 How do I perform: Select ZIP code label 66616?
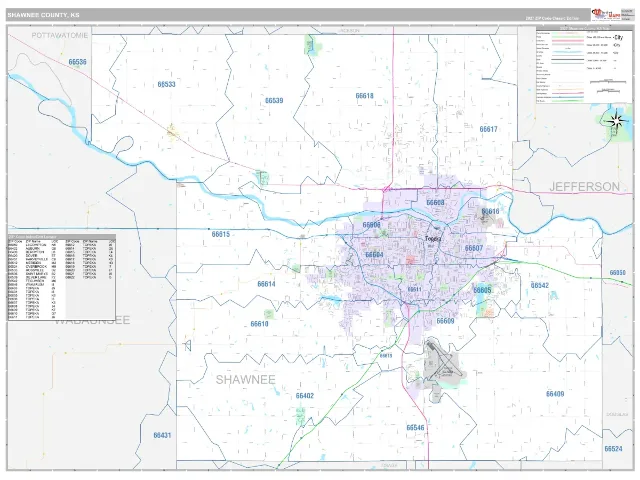[491, 211]
